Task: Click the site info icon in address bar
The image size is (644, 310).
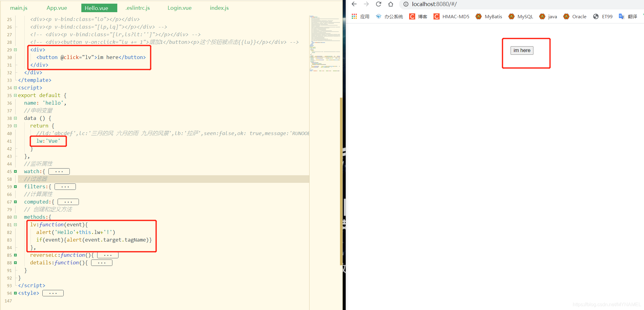Action: point(406,4)
